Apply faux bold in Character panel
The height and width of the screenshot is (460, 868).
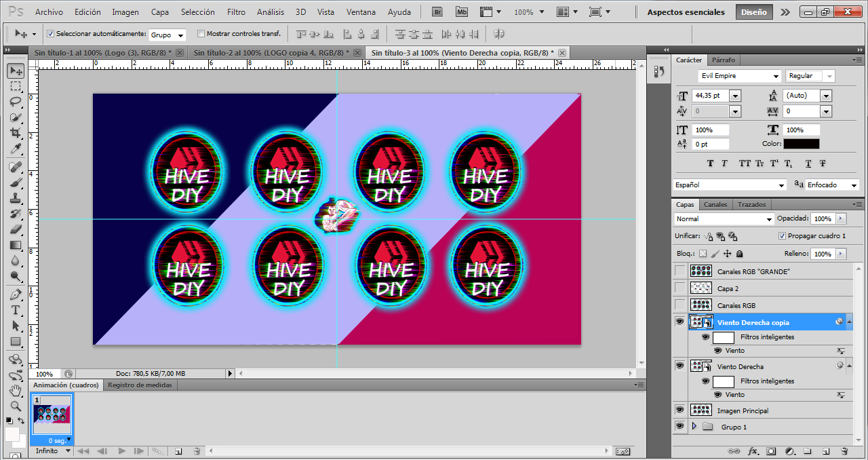[710, 164]
